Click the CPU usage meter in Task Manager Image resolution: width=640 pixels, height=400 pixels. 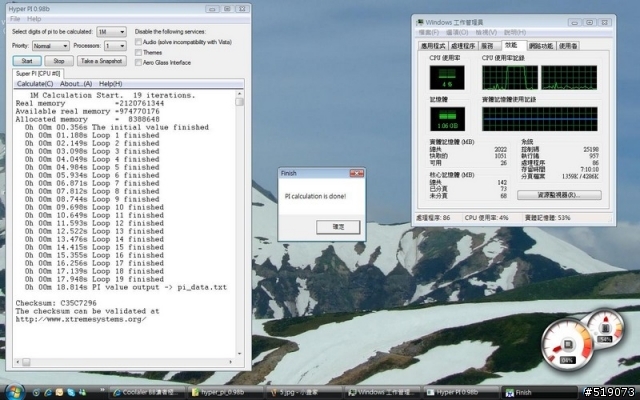coord(447,77)
